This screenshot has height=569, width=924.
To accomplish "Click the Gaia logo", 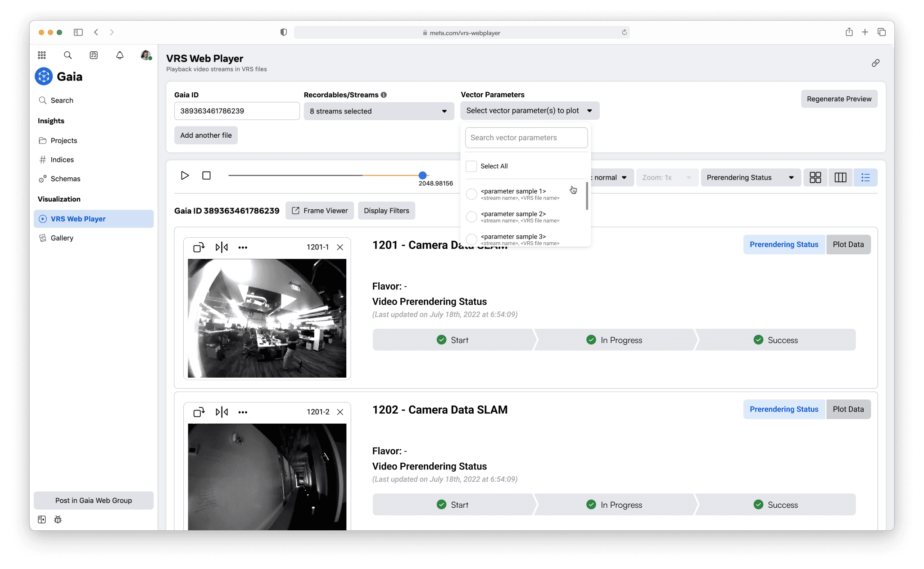I will click(44, 77).
